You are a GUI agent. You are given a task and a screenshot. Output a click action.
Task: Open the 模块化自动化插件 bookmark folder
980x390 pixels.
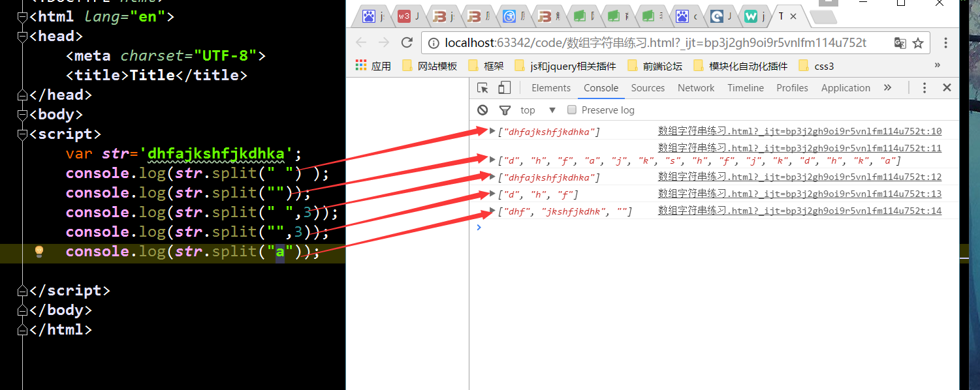coord(740,66)
